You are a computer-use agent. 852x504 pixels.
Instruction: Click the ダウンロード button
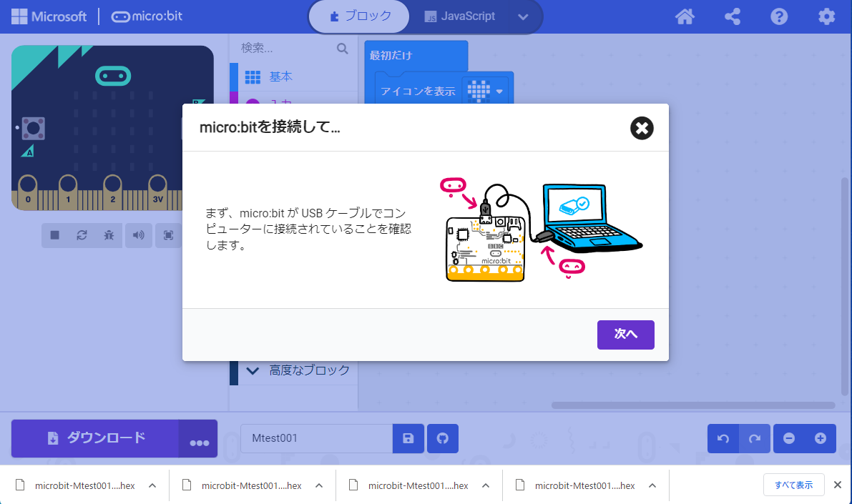coord(95,439)
